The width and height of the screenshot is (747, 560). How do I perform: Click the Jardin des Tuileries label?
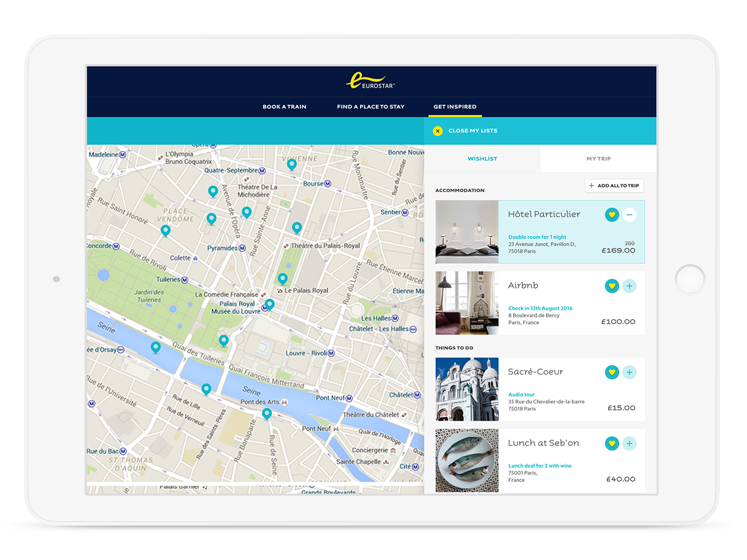click(x=149, y=296)
